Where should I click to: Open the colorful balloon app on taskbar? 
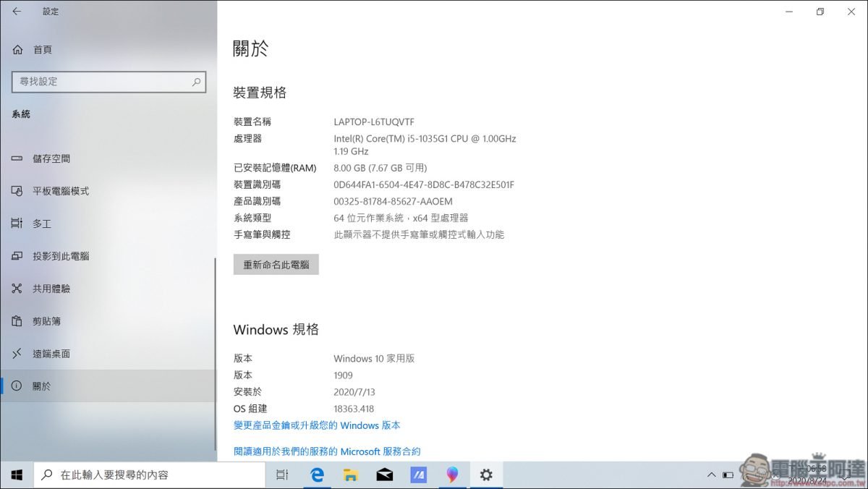[452, 475]
